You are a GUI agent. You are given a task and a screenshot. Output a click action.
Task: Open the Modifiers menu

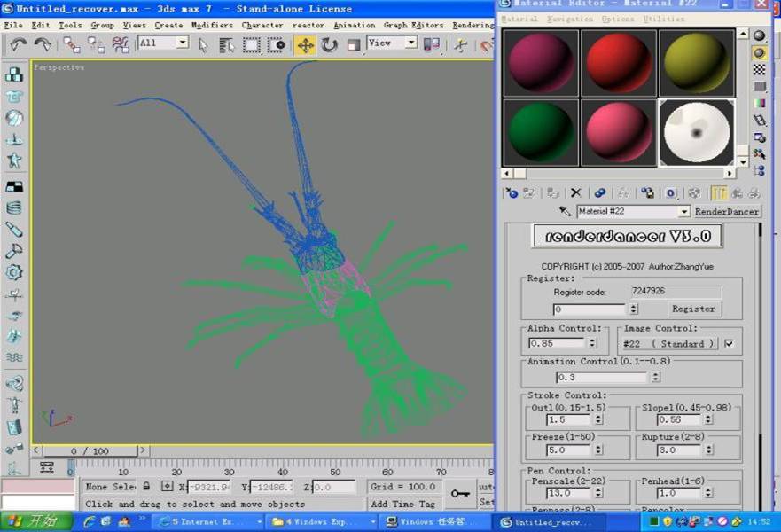coord(212,25)
